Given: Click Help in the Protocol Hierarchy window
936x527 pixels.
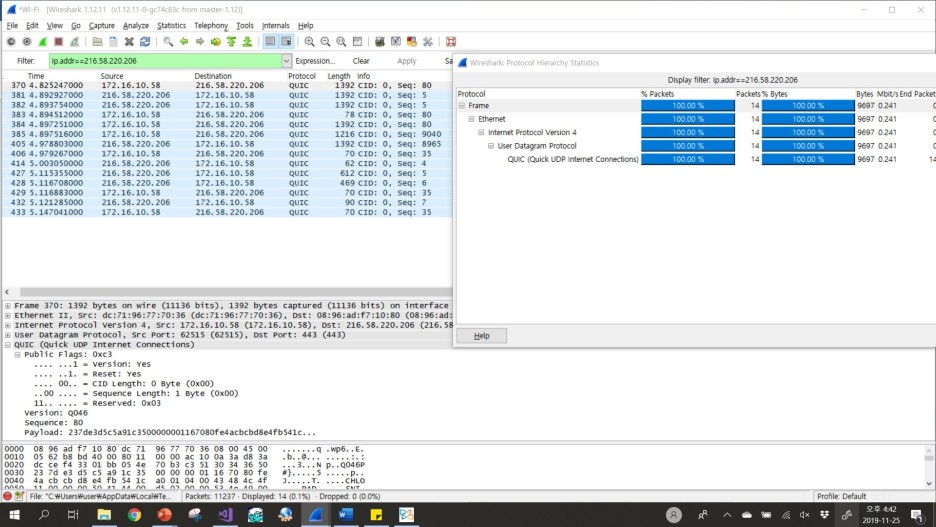Looking at the screenshot, I should [482, 336].
